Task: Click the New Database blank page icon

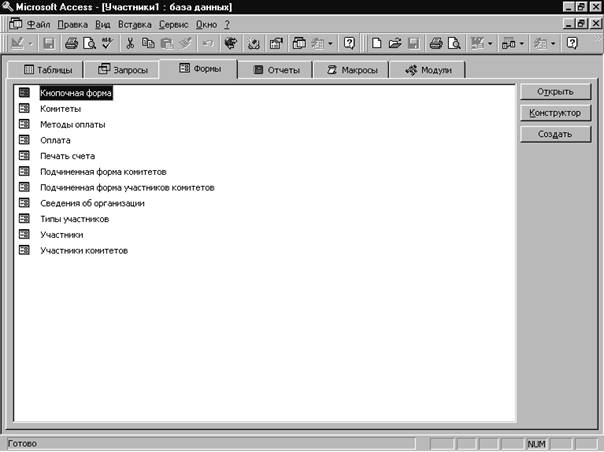Action: pos(376,43)
